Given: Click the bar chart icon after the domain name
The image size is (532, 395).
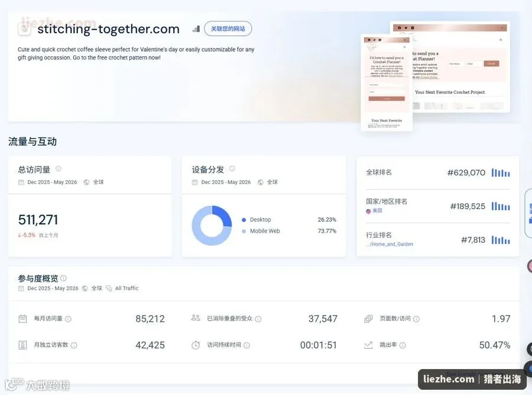Looking at the screenshot, I should coord(196,29).
